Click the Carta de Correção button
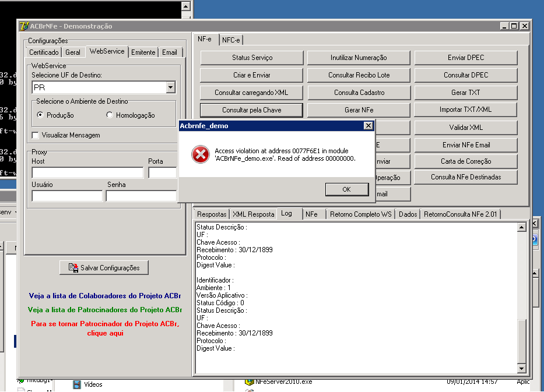Screen dimensions: 544x392 (x=466, y=161)
